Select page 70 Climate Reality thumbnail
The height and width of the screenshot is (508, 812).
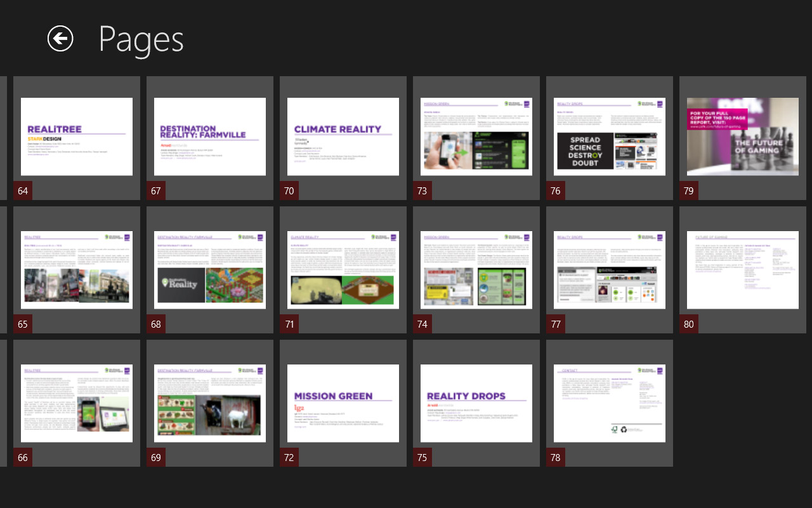[343, 137]
